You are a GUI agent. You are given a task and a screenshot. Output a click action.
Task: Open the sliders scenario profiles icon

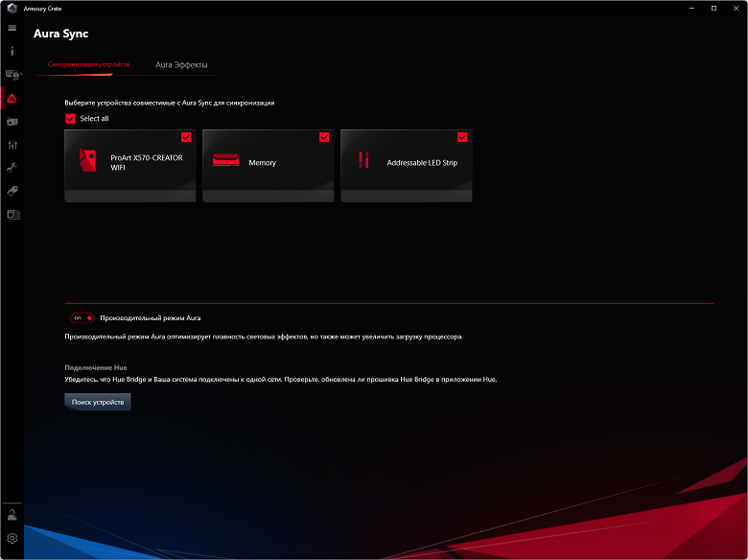coord(12,145)
